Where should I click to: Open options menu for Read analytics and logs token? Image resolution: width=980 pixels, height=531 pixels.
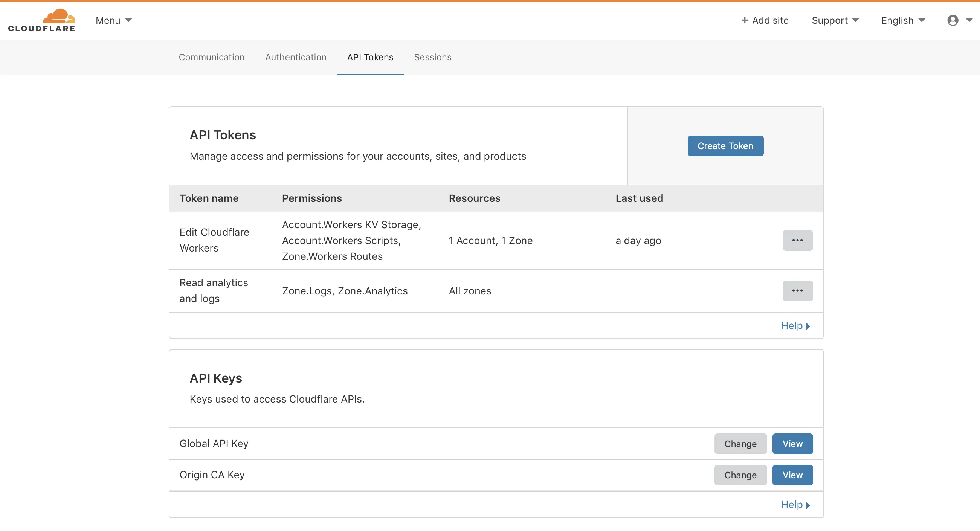click(798, 291)
